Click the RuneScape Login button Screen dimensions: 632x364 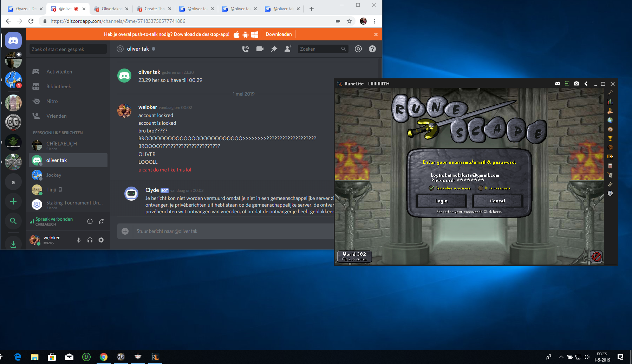pos(441,201)
